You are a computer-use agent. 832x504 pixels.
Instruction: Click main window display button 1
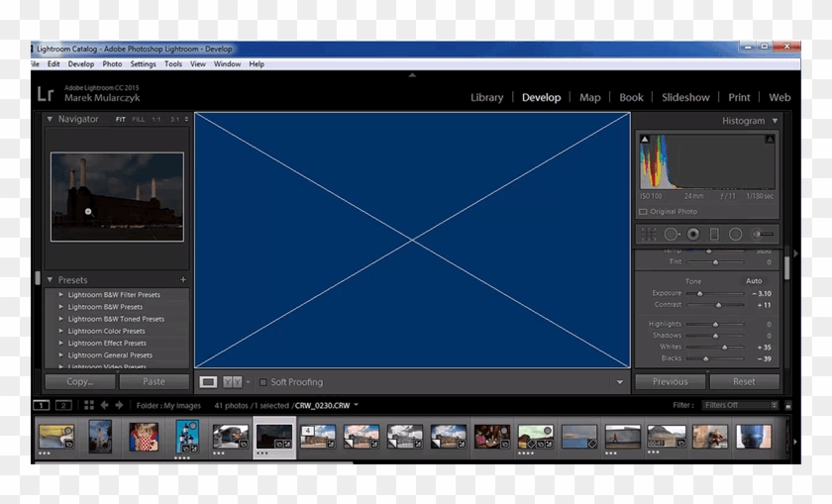(x=42, y=405)
